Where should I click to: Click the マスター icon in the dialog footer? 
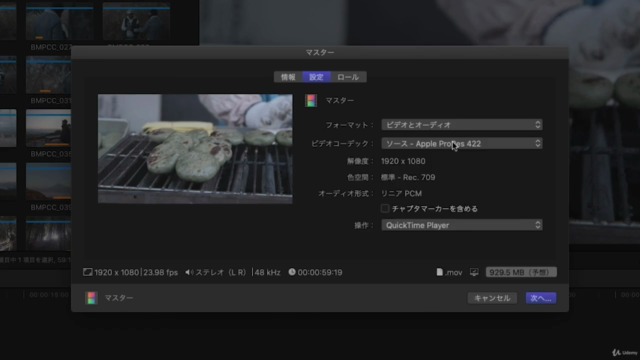tap(91, 298)
